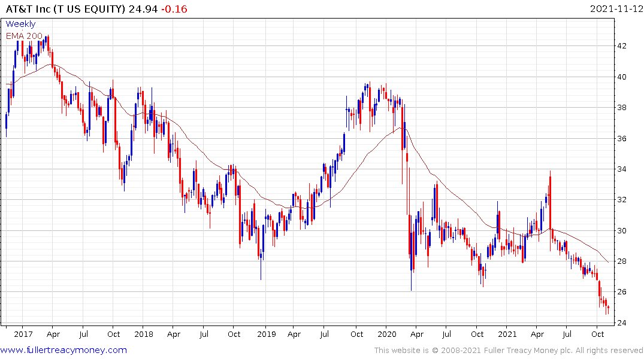Click the date 2021-11-12

(616, 9)
